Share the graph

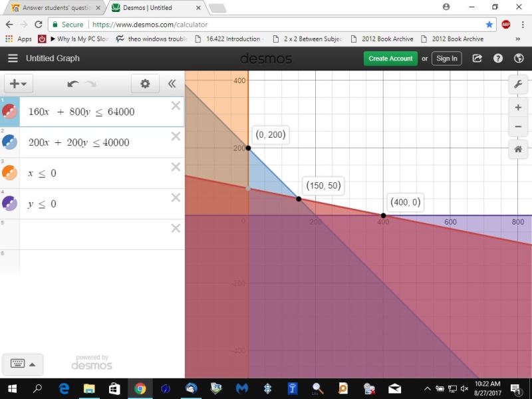477,59
